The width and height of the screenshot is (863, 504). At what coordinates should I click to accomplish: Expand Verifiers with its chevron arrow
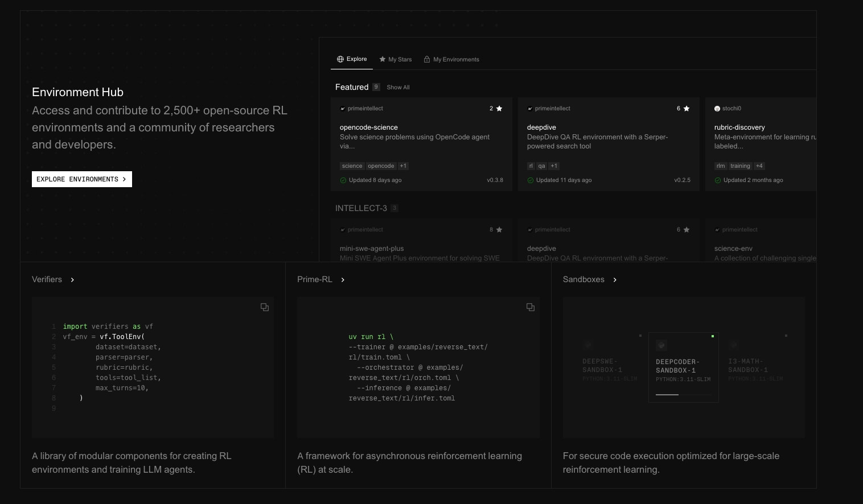coord(72,280)
